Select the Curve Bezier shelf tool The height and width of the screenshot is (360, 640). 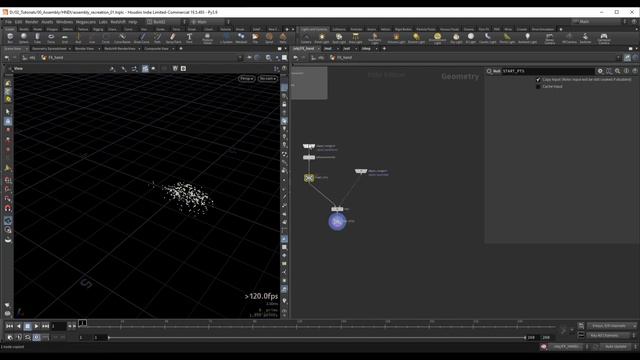point(122,38)
